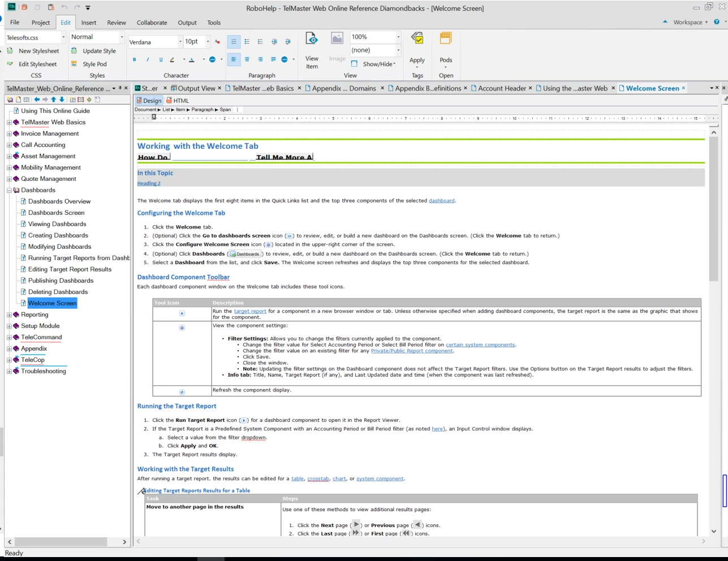Open the Tools ribbon tab
Image resolution: width=728 pixels, height=561 pixels.
coord(214,23)
